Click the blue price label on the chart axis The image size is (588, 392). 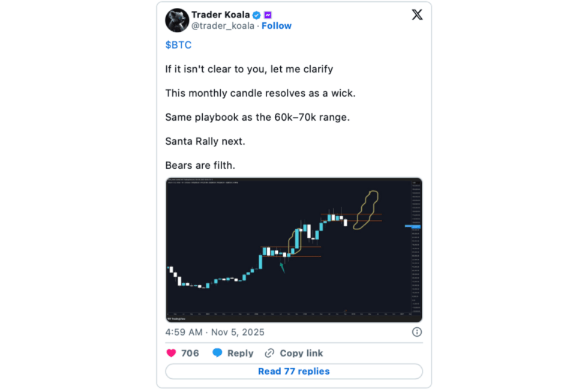click(x=412, y=226)
